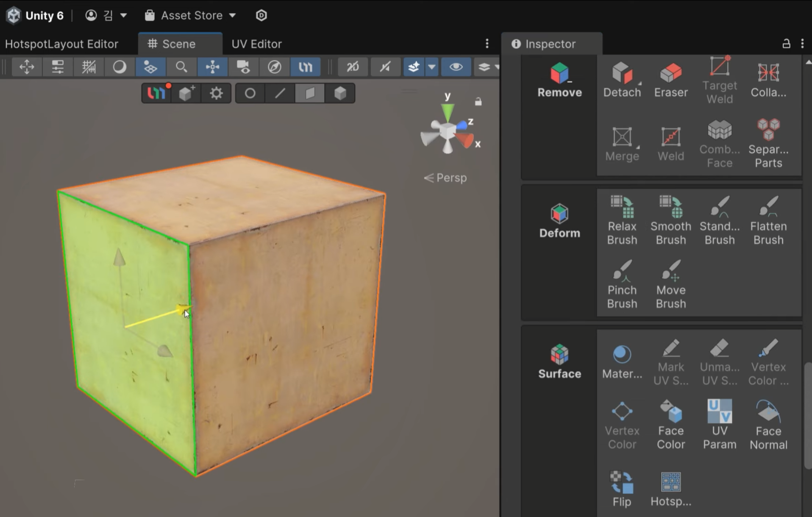Toggle the blue UModeler toolbar button
Viewport: 812px width, 517px height.
coord(305,67)
